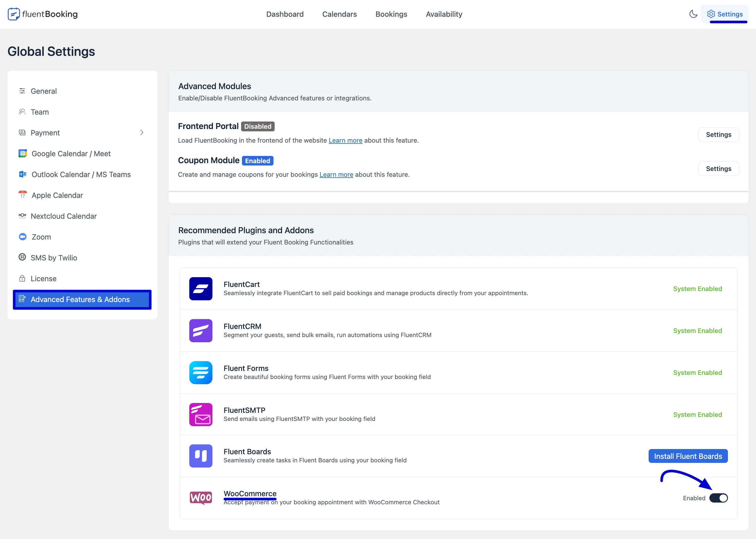
Task: Click the Settings gear icon
Action: (711, 14)
